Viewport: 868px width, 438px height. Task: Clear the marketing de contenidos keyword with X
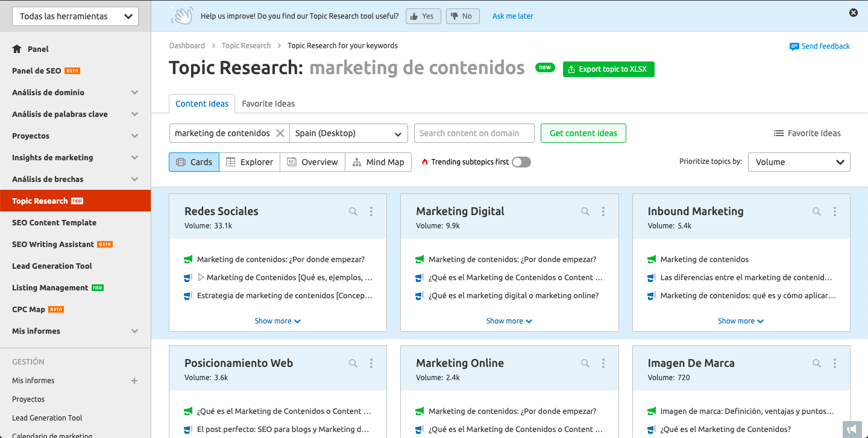click(x=280, y=133)
